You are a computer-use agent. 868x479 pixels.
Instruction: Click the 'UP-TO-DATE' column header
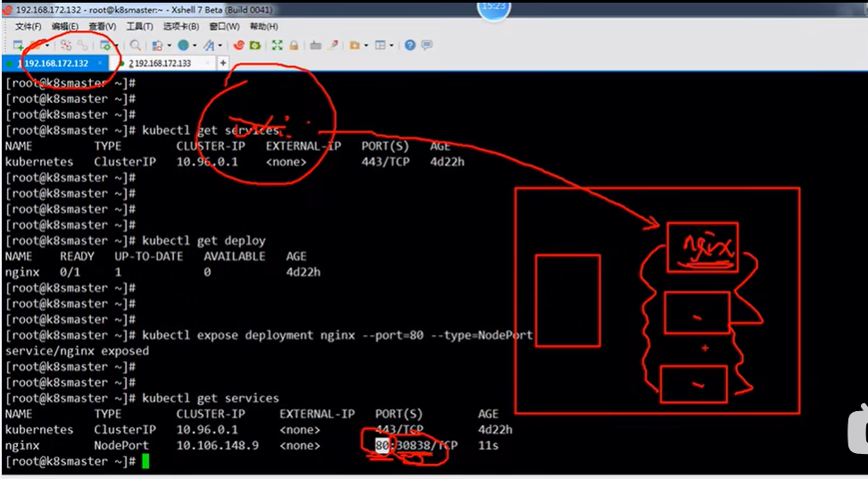(148, 256)
